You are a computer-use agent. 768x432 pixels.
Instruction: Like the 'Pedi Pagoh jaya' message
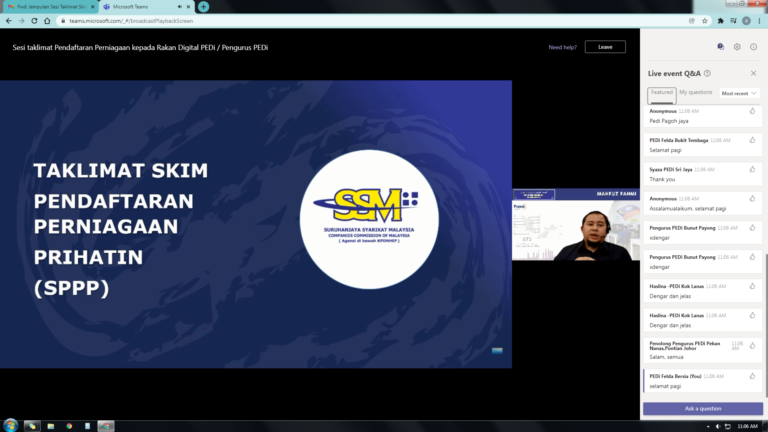[752, 111]
